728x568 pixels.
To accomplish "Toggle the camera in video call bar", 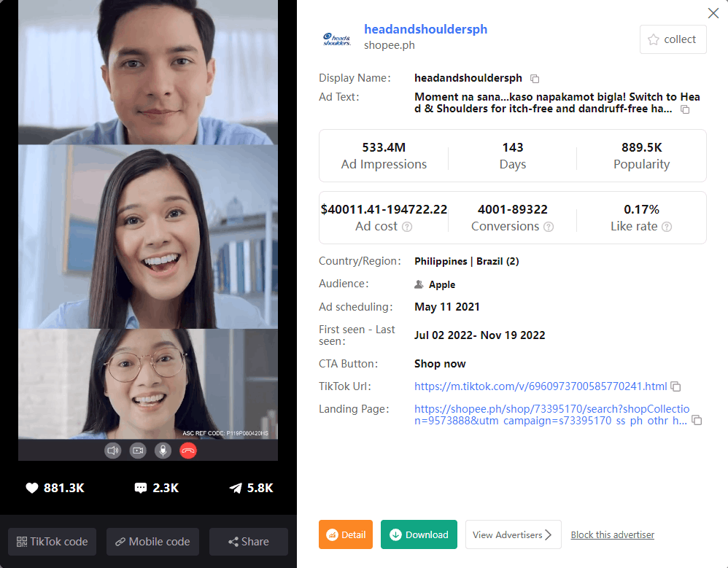I will [138, 451].
